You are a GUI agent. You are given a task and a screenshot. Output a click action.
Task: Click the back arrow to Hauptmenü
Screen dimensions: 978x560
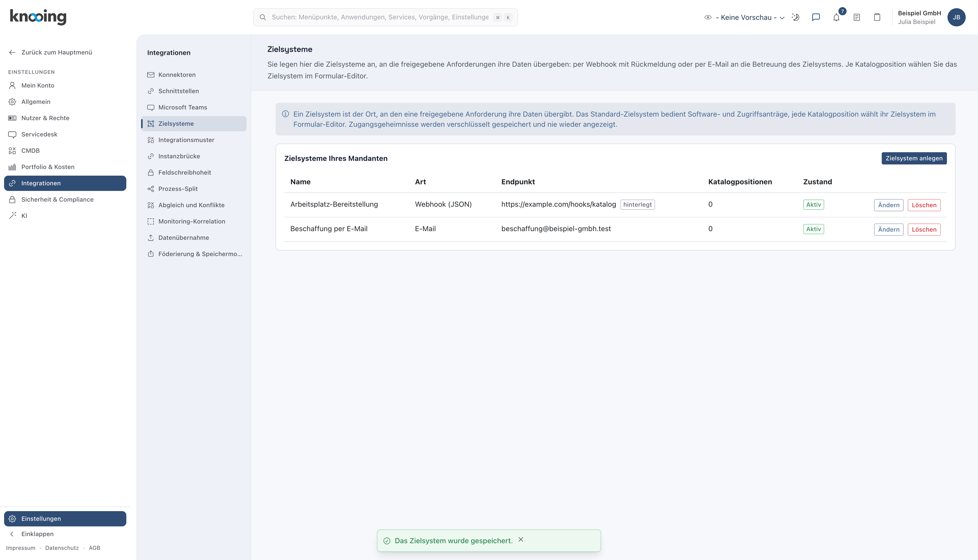12,52
